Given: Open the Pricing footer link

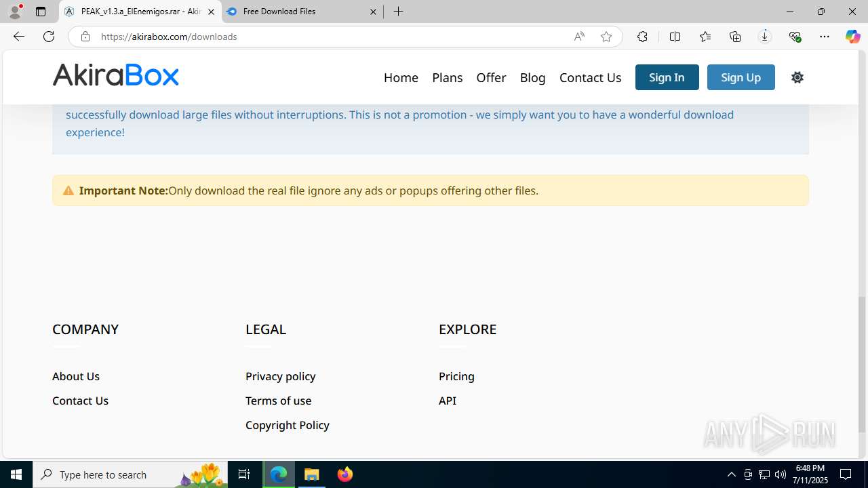Looking at the screenshot, I should click(x=456, y=376).
